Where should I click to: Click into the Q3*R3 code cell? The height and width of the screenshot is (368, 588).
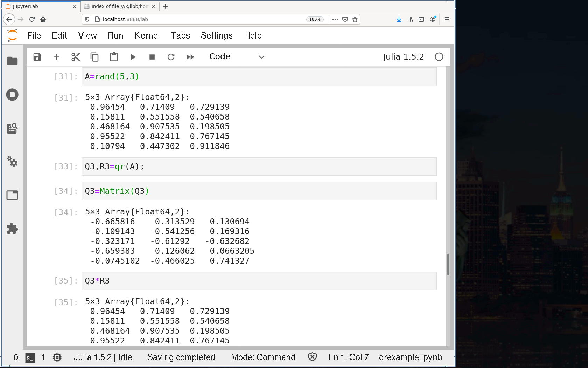(x=259, y=281)
